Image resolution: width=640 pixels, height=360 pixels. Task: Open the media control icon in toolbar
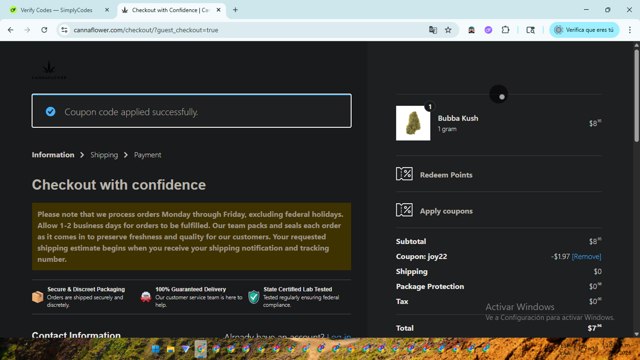530,30
